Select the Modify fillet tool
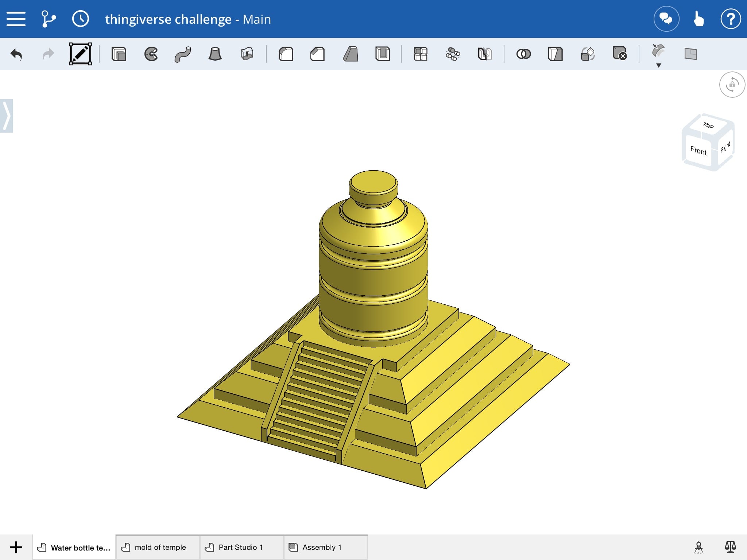This screenshot has width=747, height=560. [658, 51]
